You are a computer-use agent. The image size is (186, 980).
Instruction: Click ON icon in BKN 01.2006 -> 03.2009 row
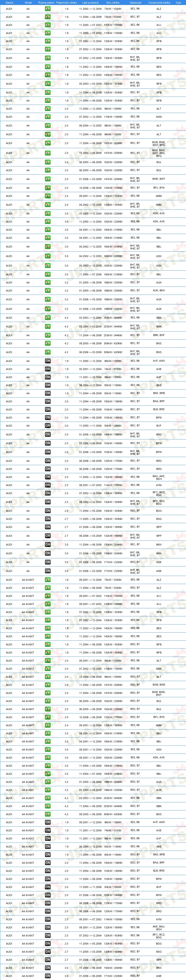coord(48,554)
